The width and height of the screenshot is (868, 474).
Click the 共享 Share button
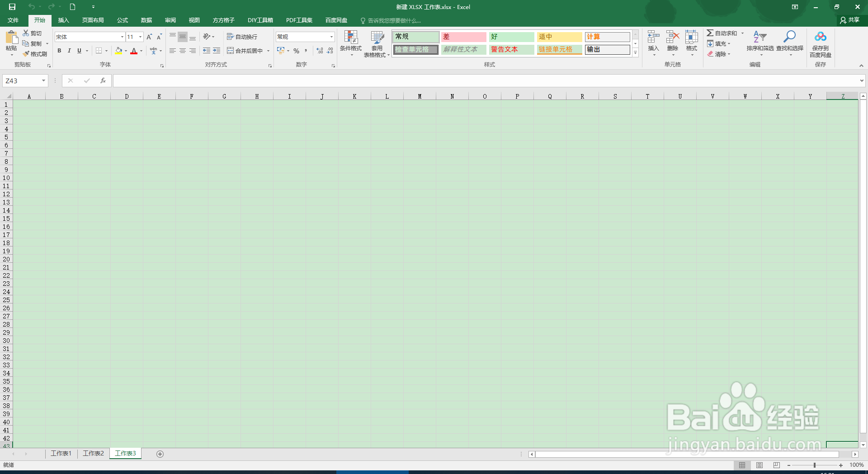pos(850,20)
